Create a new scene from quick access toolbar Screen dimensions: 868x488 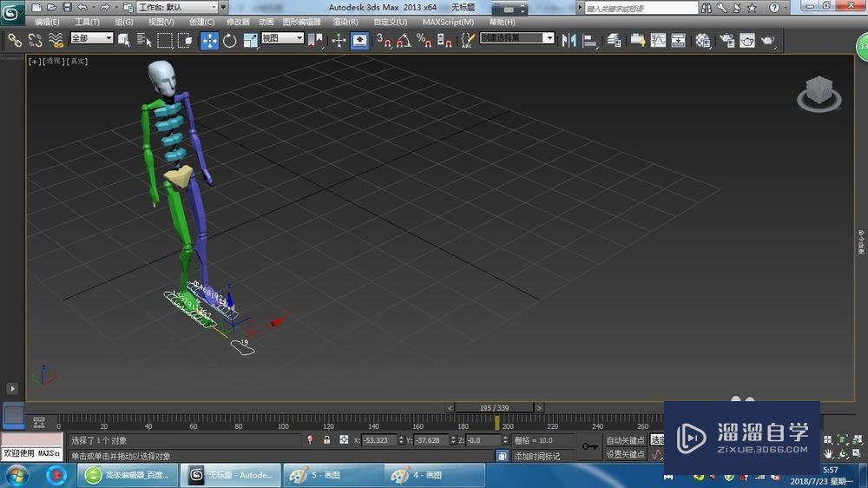pyautogui.click(x=36, y=7)
